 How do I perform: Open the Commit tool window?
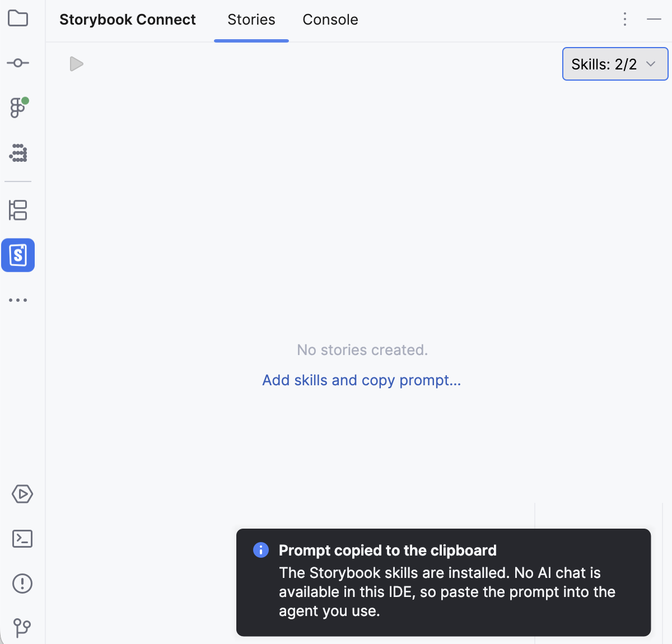[18, 63]
